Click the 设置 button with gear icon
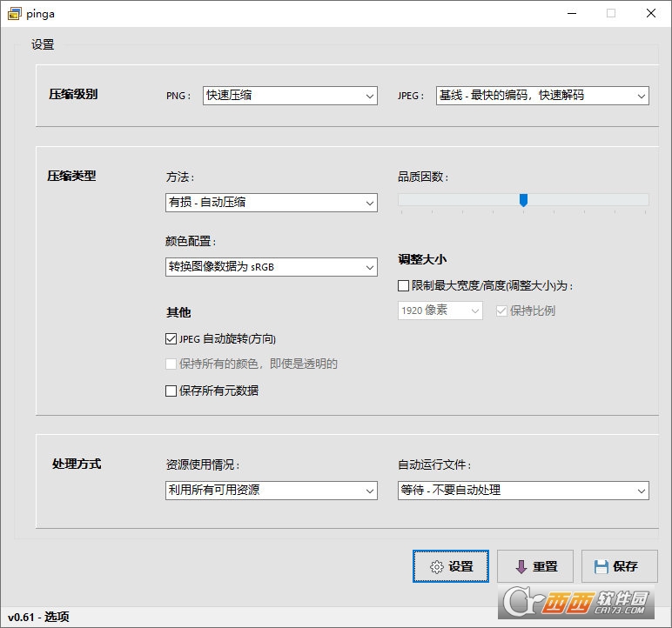 451,566
